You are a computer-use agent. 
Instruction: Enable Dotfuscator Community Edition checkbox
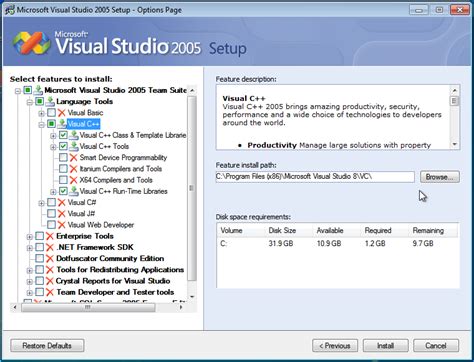click(x=39, y=258)
